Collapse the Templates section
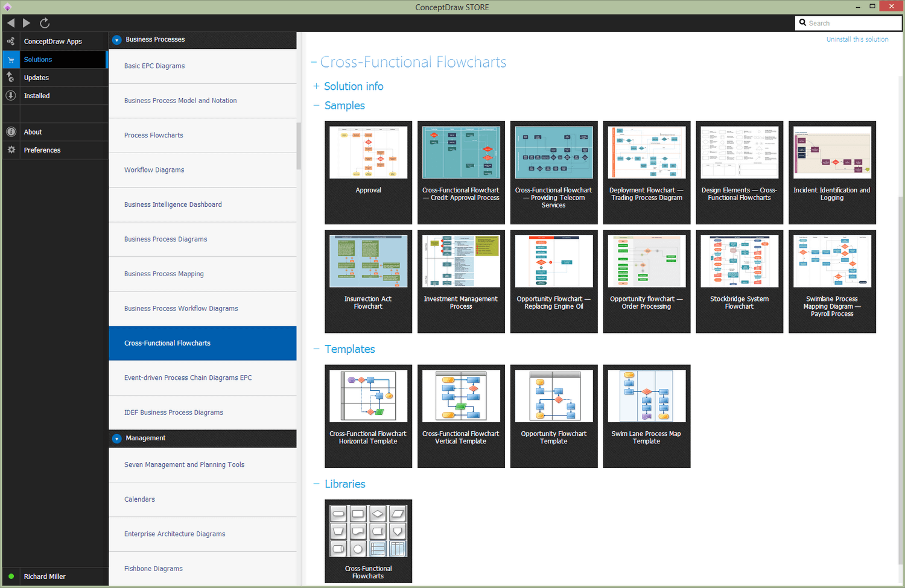The image size is (905, 588). click(x=316, y=349)
